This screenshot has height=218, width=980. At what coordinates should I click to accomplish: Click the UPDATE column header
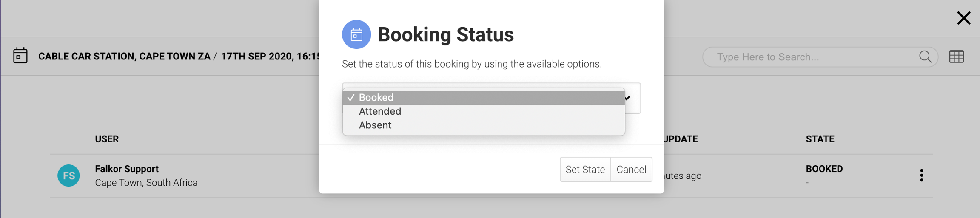tap(681, 139)
